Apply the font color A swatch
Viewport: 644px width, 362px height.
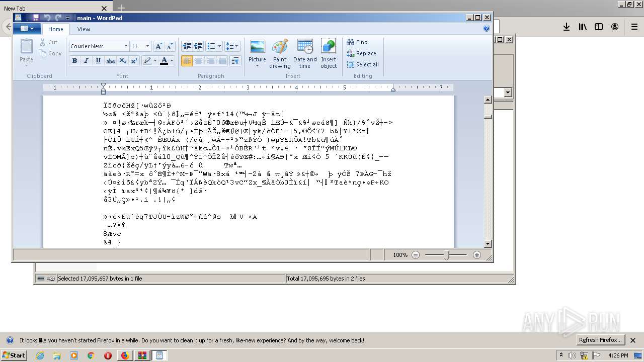coord(164,61)
